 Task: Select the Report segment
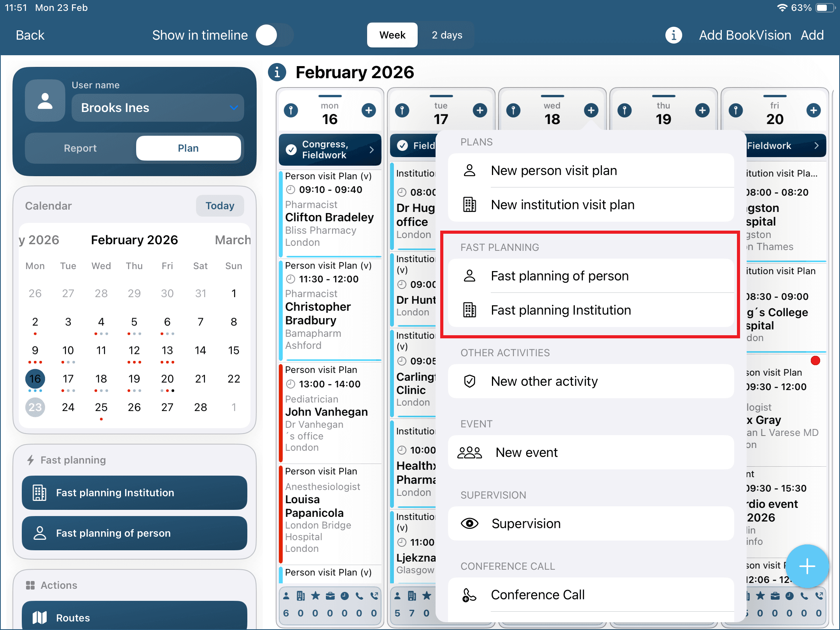pos(80,148)
